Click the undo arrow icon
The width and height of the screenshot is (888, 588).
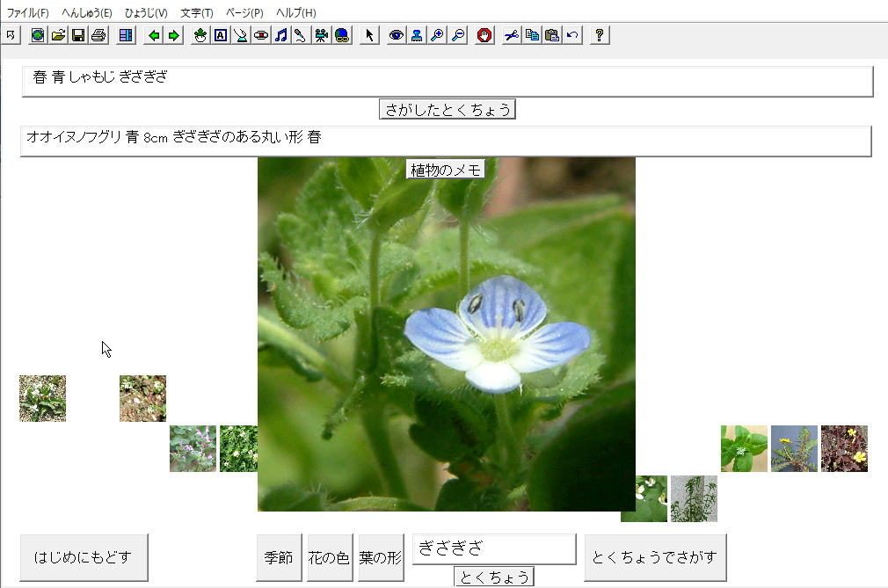573,36
